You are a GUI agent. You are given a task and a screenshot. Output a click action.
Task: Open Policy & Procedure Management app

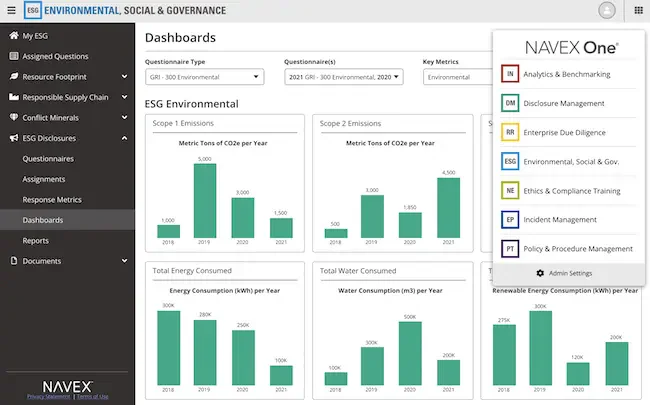point(578,249)
